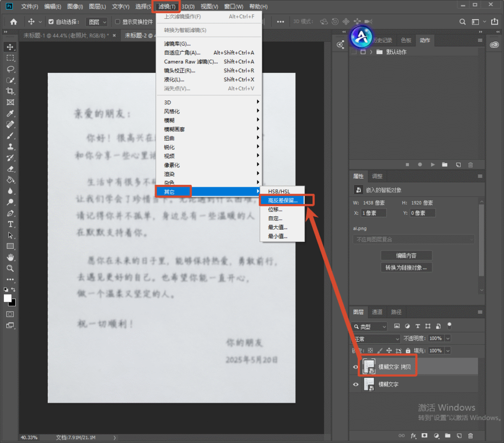Open the 图像 menu
The width and height of the screenshot is (504, 443).
[x=75, y=6]
